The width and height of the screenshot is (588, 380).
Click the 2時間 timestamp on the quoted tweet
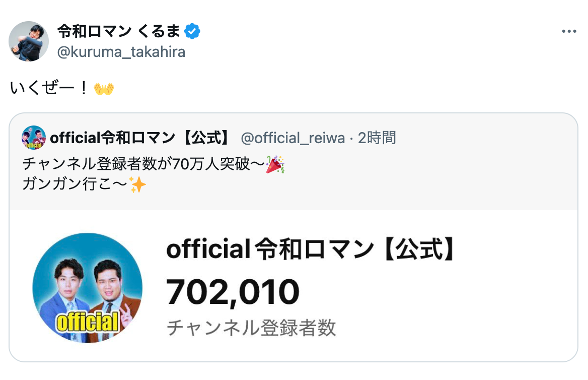pos(380,137)
